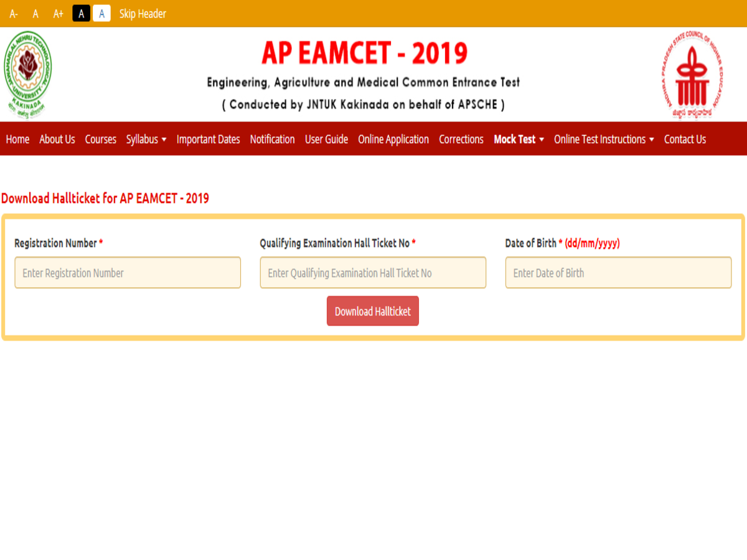747x560 pixels.
Task: Switch to white standard theme A
Action: point(101,13)
